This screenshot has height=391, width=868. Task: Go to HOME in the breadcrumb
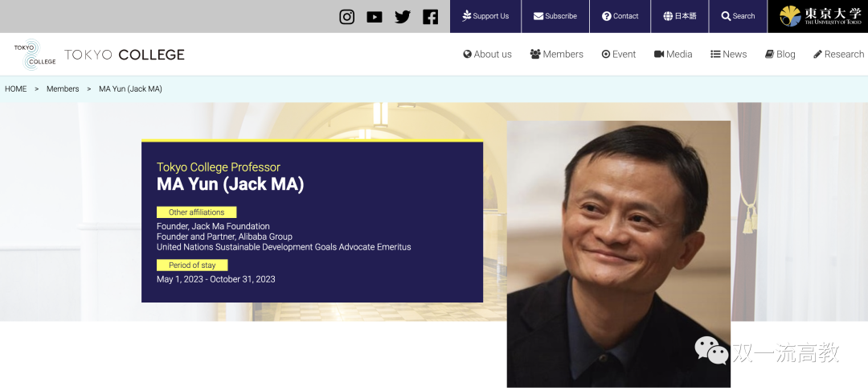pos(15,88)
